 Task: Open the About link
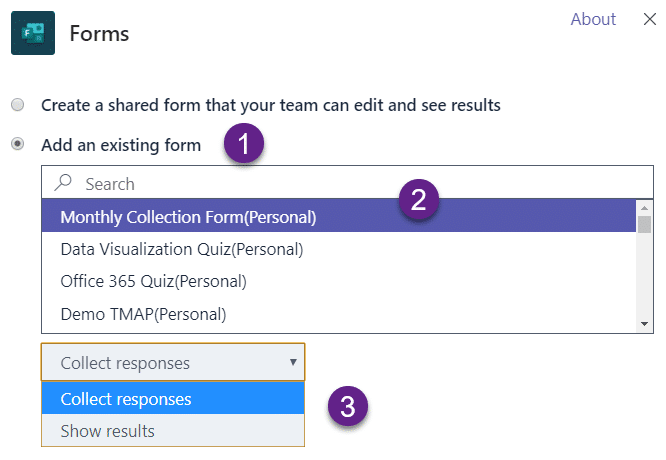[x=593, y=19]
